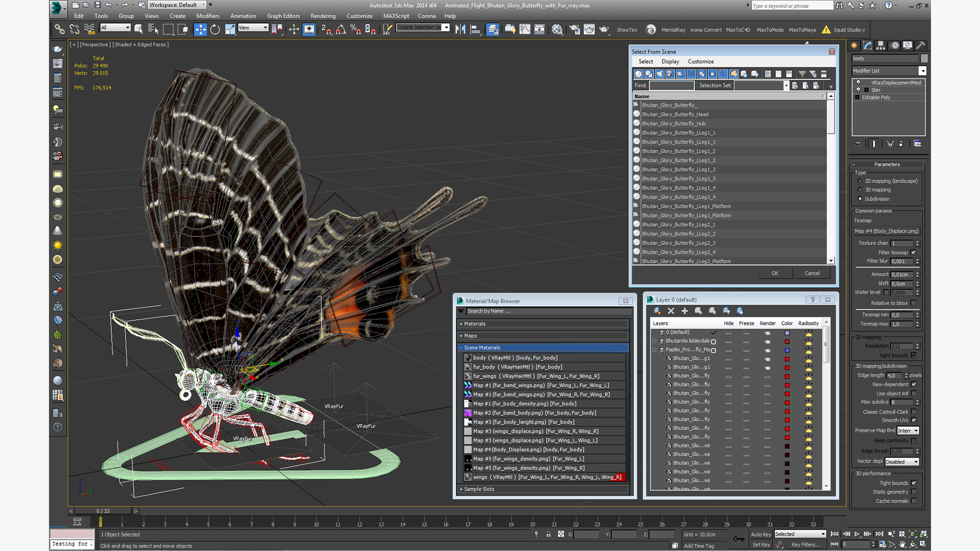Expand Materials group in Material/Map Browser
This screenshot has height=551, width=980.
click(x=544, y=324)
